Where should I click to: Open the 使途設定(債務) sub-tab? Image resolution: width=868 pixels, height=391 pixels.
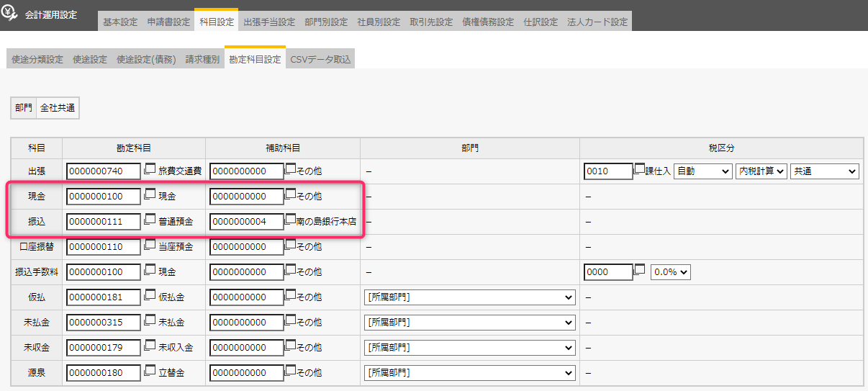pyautogui.click(x=146, y=60)
